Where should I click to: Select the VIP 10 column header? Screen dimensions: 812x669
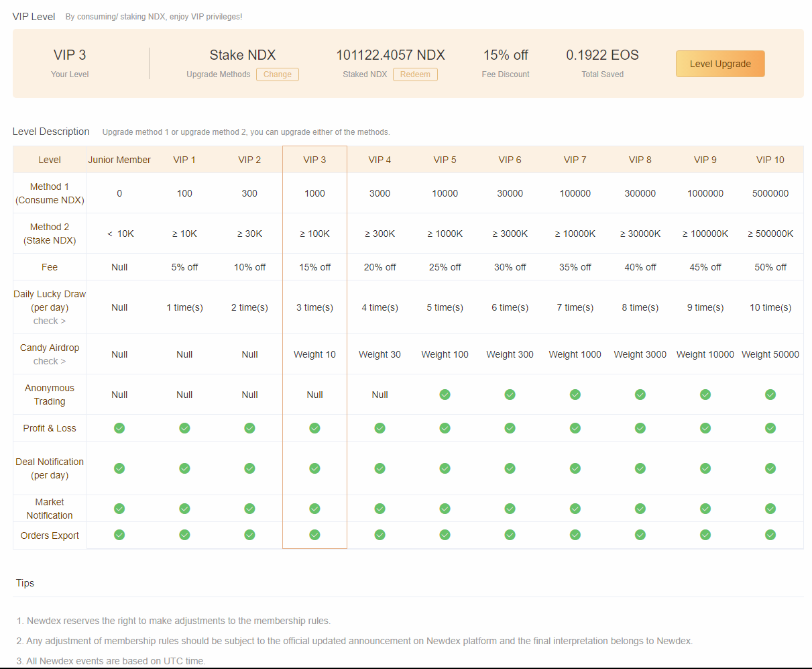770,160
